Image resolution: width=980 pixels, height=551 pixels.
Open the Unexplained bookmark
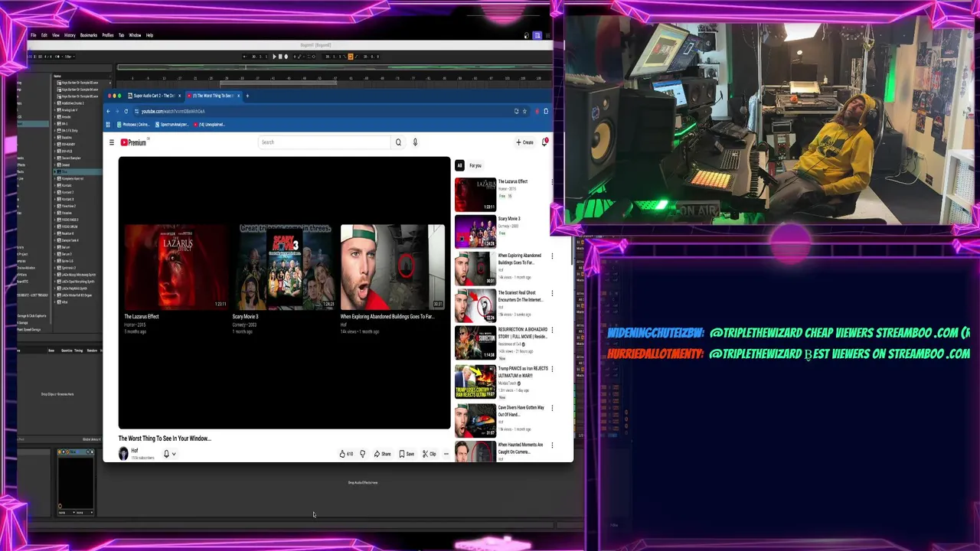[x=210, y=124]
